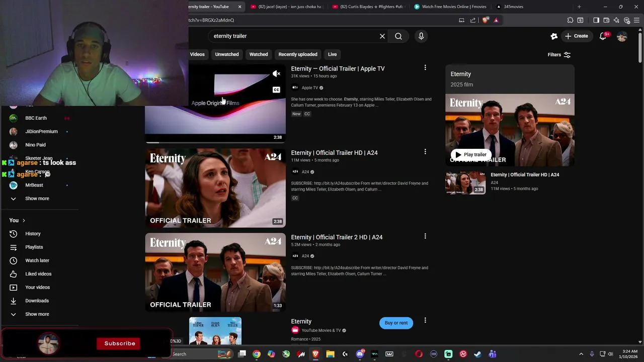
Task: Open more options for Eternity Official Trailer 2
Action: (425, 236)
